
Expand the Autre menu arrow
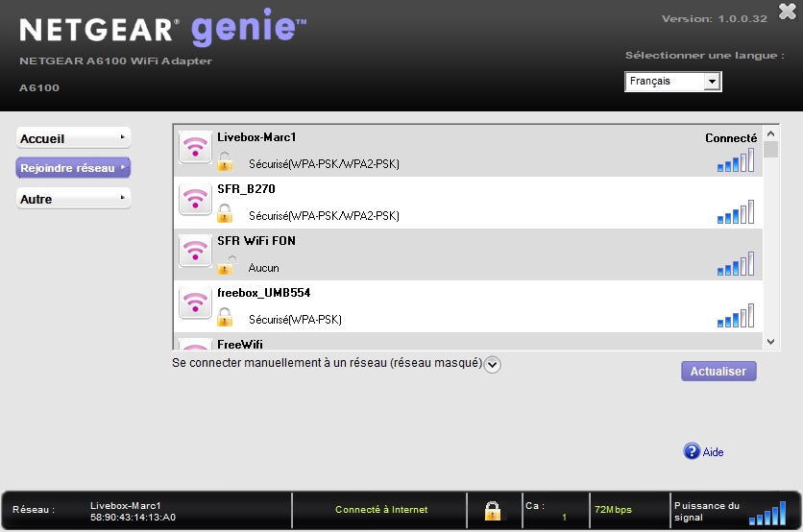click(x=122, y=198)
